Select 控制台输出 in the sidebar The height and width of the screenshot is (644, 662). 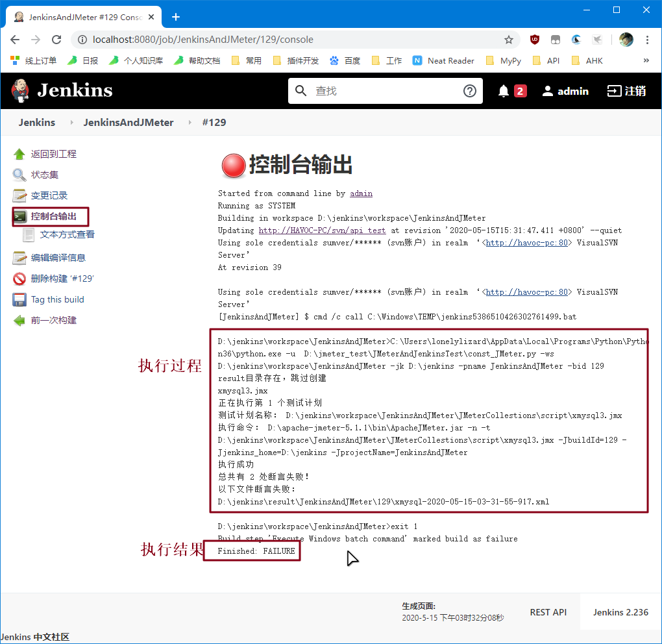pos(54,217)
